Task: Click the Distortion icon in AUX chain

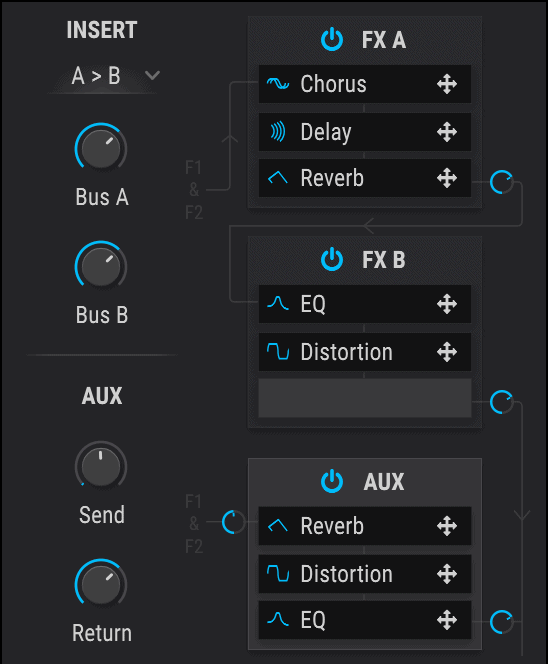Action: 278,574
